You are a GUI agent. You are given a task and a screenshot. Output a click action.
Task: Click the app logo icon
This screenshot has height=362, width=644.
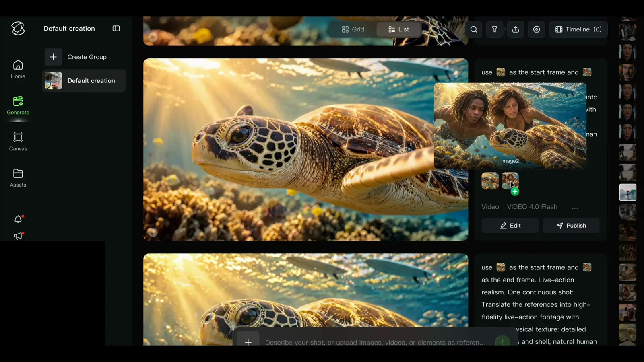coord(18,29)
